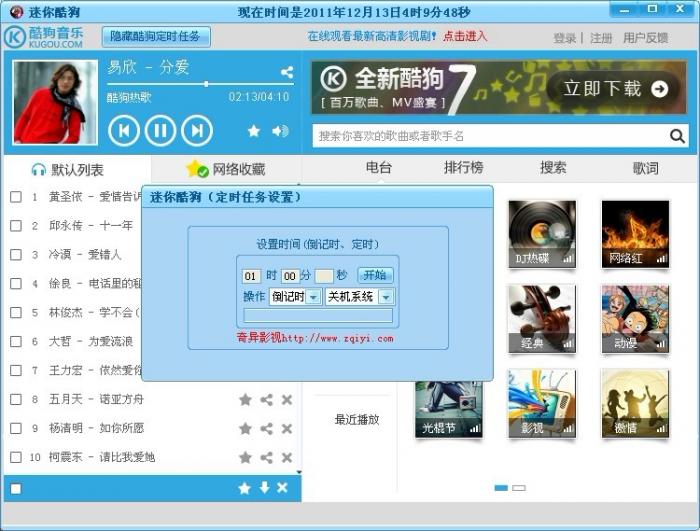Favorite the song 五月天 - 诺亚方舟

tap(245, 399)
